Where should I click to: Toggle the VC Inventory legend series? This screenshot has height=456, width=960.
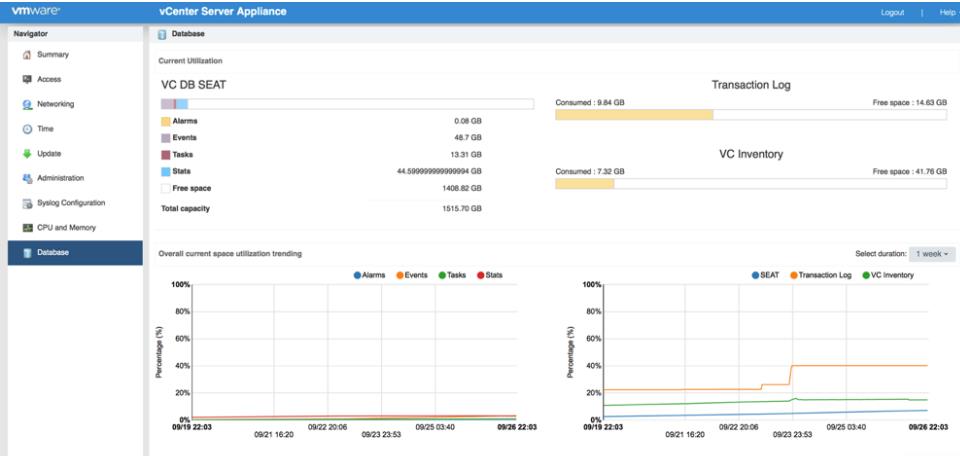pos(887,275)
